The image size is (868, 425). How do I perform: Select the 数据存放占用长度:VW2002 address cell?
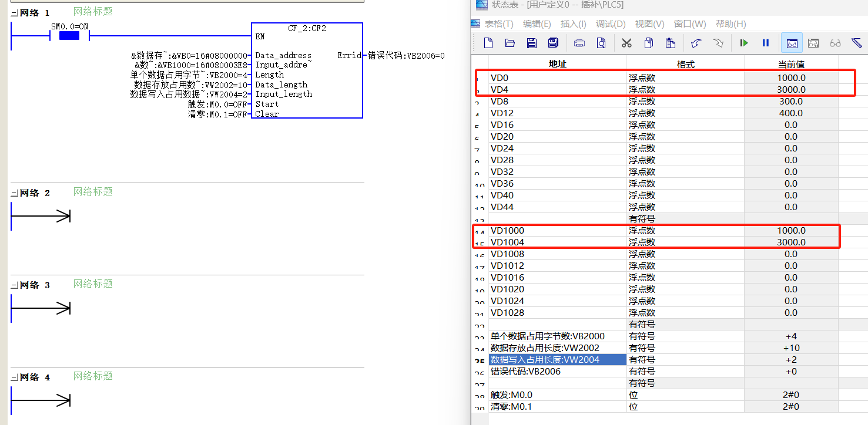point(558,348)
